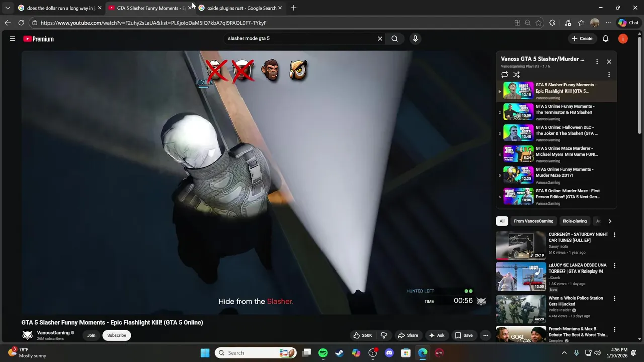The height and width of the screenshot is (362, 644).
Task: Play 'Murder Maze 2017' playlist video
Action: click(556, 175)
